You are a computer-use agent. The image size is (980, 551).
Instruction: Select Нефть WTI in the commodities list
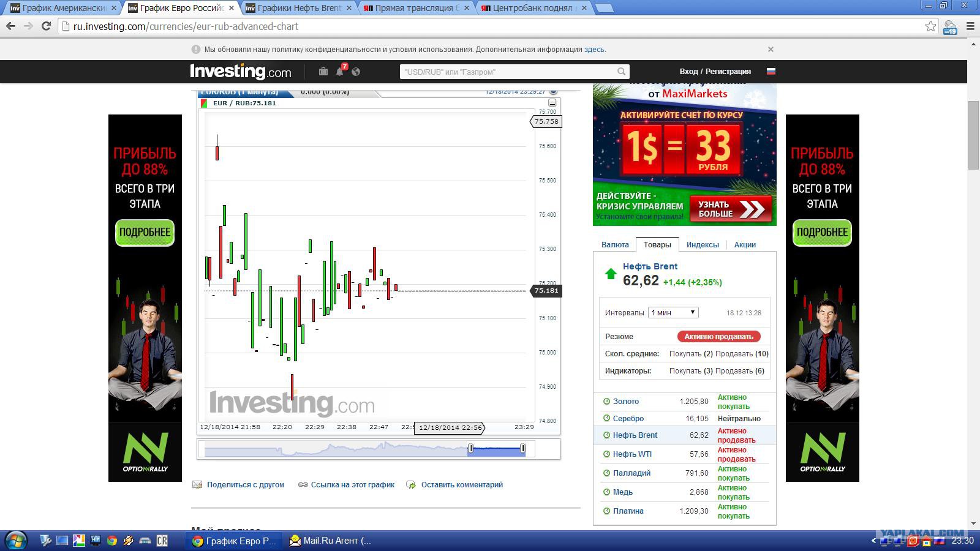coord(632,454)
